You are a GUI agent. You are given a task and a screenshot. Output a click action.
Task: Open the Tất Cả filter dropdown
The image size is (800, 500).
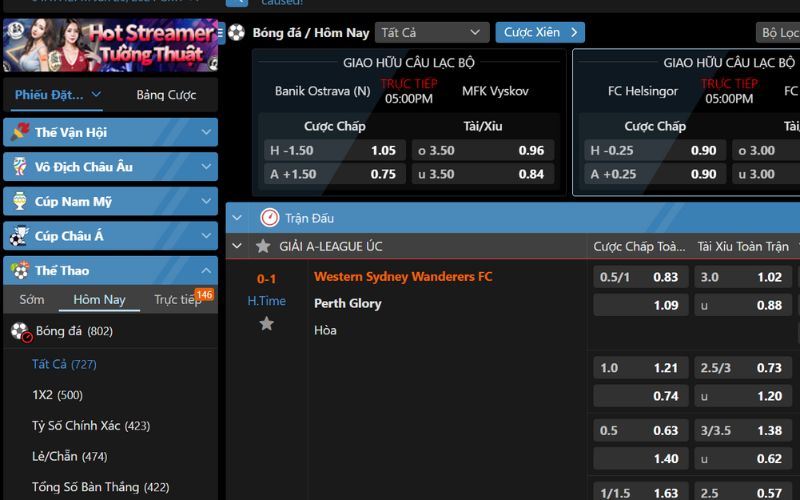coord(432,33)
